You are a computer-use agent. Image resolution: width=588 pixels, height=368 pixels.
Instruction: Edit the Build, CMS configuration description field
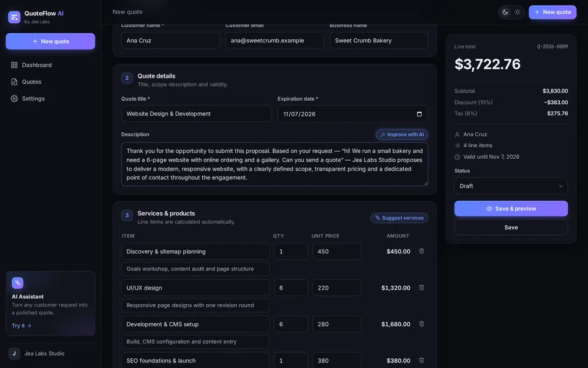click(195, 342)
